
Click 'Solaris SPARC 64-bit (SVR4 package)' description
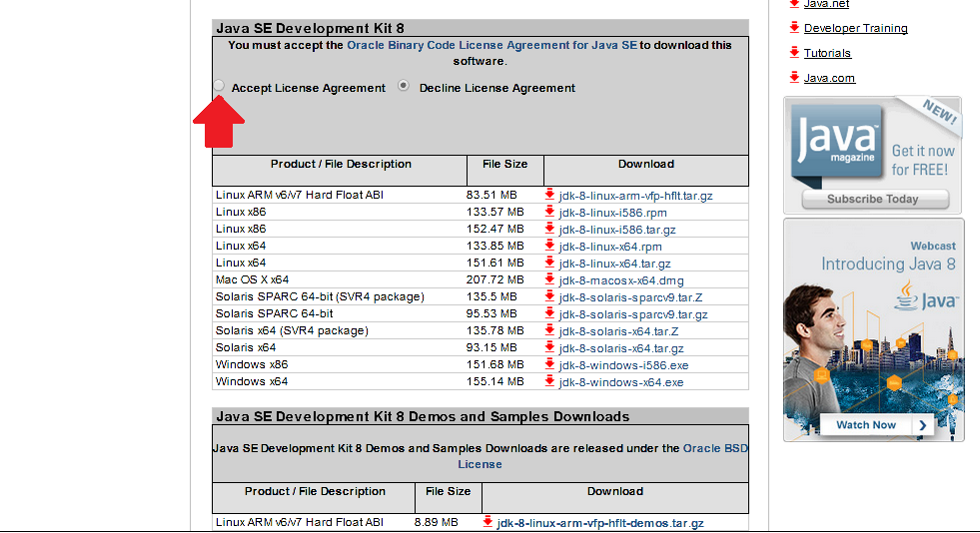click(320, 296)
